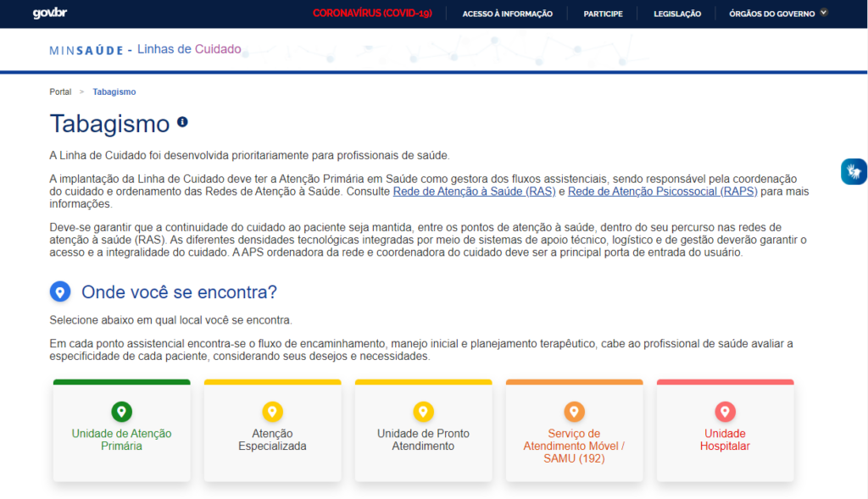Select the Atenção Especializada card
The height and width of the screenshot is (499, 868).
point(272,430)
